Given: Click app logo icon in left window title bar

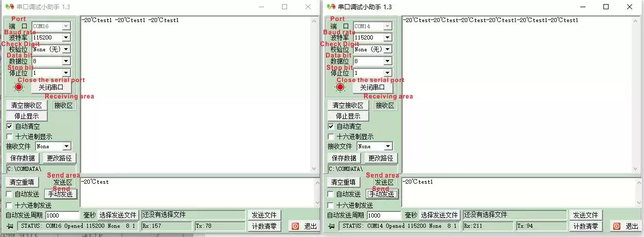Looking at the screenshot, I should (9, 7).
